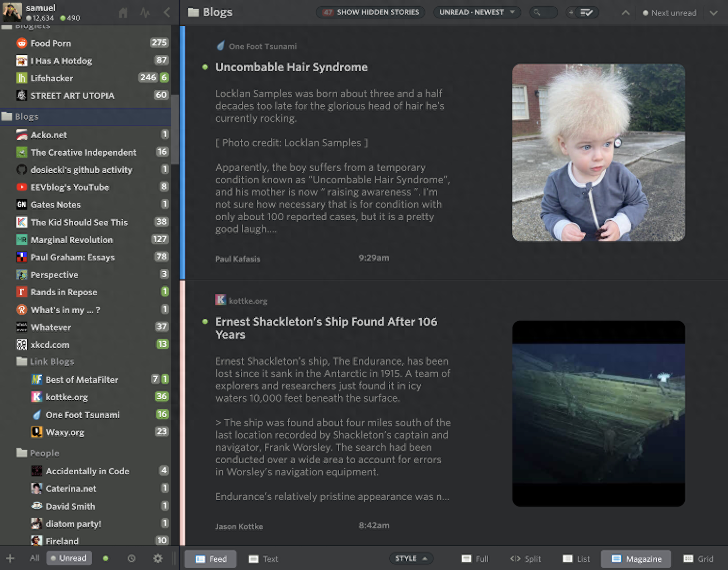The image size is (728, 570).
Task: Open the Unread · Newest sort dropdown
Action: [x=477, y=12]
